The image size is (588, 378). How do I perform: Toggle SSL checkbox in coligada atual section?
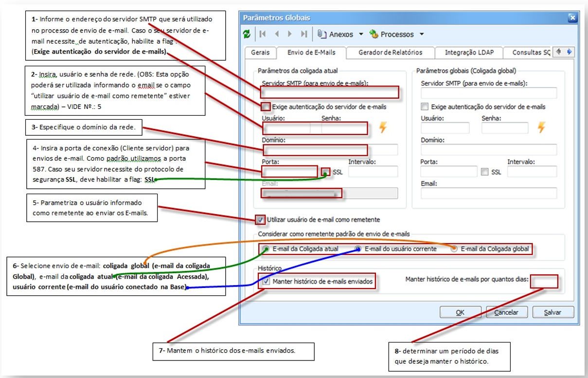coord(325,172)
